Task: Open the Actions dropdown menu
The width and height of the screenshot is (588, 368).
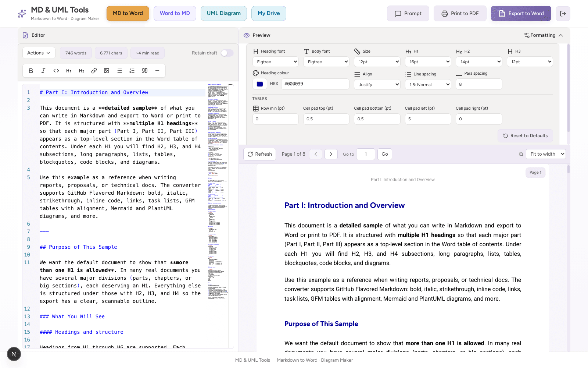Action: 39,53
